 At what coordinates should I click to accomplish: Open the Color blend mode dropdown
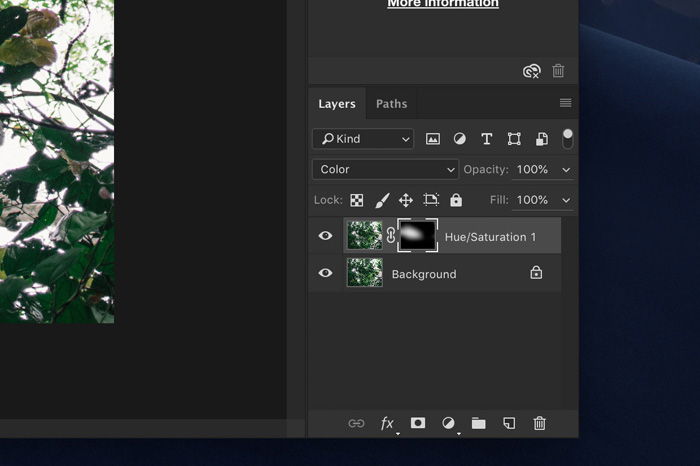pyautogui.click(x=385, y=170)
